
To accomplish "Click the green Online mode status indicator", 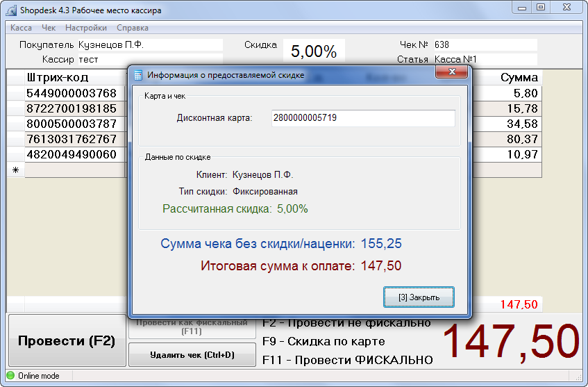I will click(x=10, y=375).
